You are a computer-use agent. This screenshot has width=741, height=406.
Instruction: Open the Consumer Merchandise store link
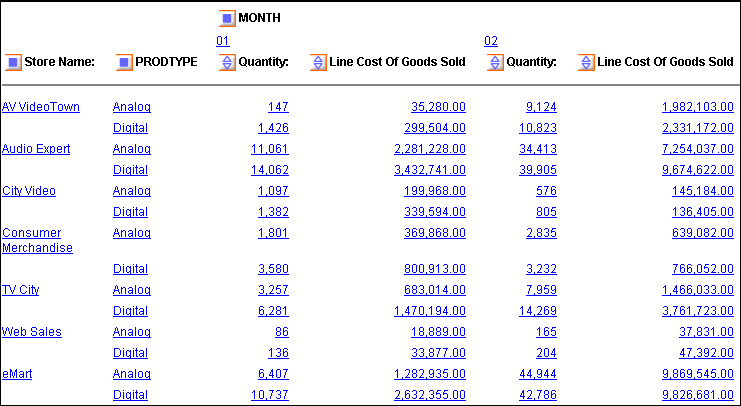tap(37, 241)
